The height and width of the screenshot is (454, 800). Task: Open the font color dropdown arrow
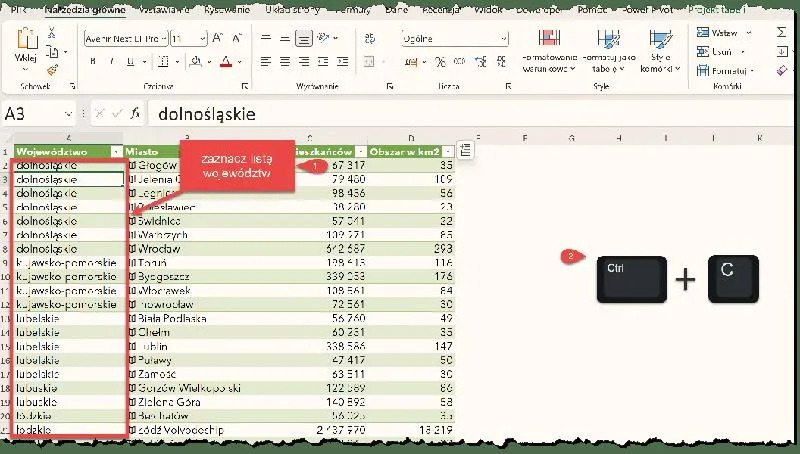click(x=240, y=62)
